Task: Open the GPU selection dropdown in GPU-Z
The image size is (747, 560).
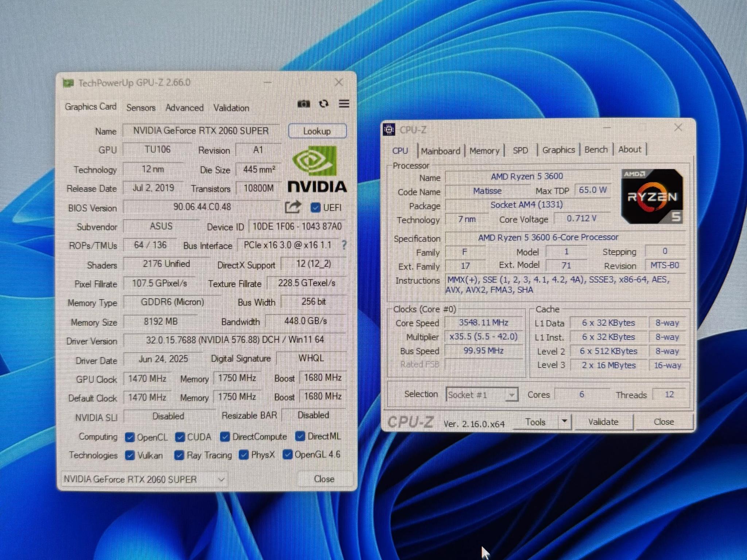Action: click(144, 479)
